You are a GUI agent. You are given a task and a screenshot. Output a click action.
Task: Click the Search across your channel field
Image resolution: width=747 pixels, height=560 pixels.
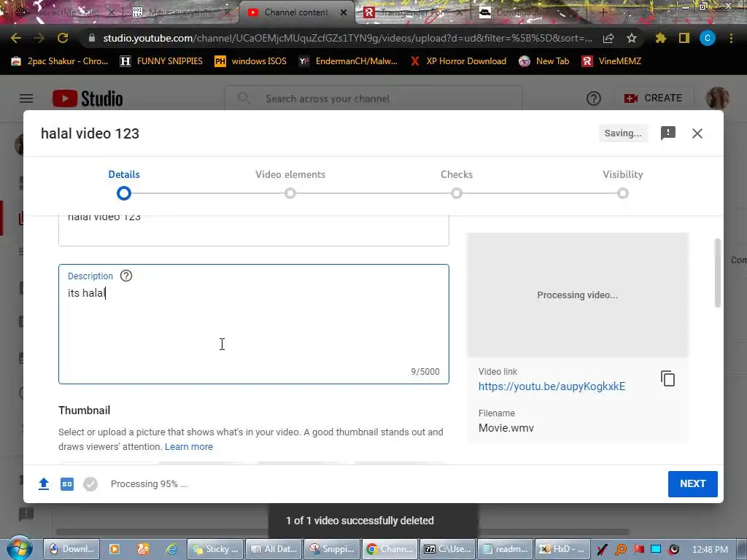[373, 98]
